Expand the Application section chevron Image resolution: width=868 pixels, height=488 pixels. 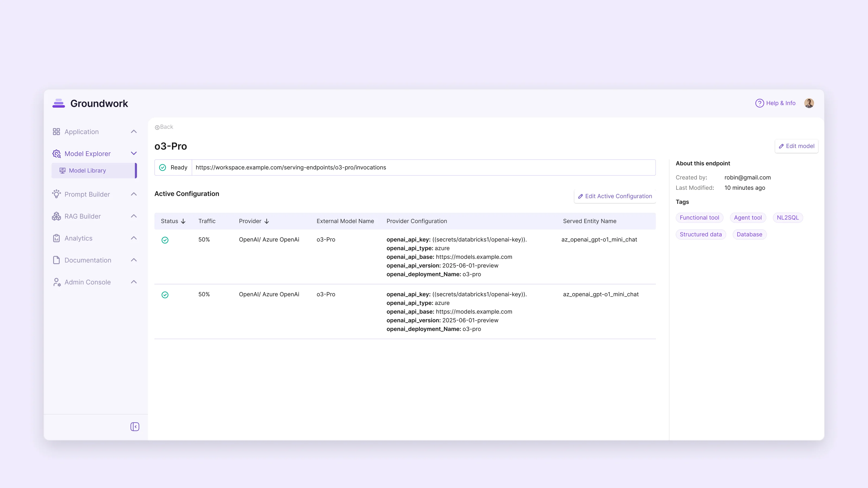(x=134, y=131)
